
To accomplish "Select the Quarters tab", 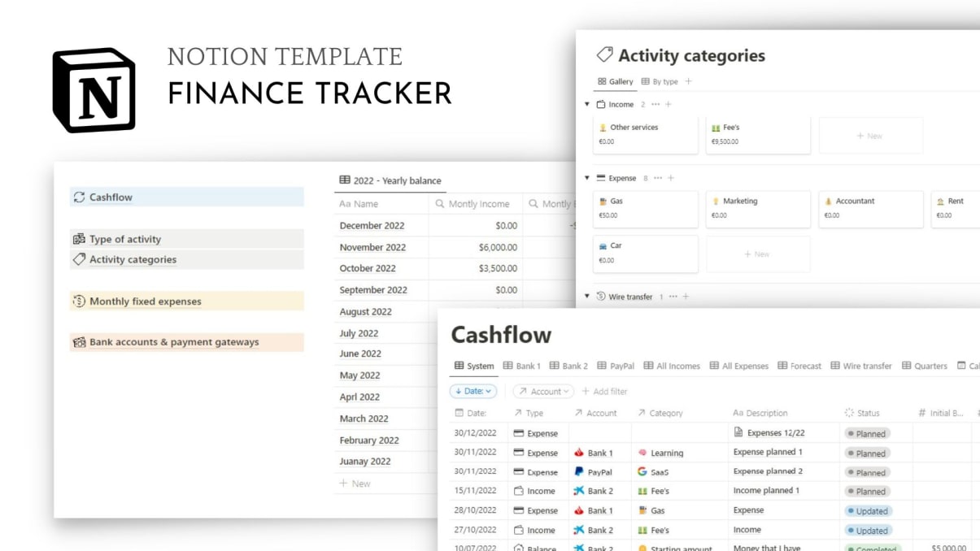I will 925,366.
